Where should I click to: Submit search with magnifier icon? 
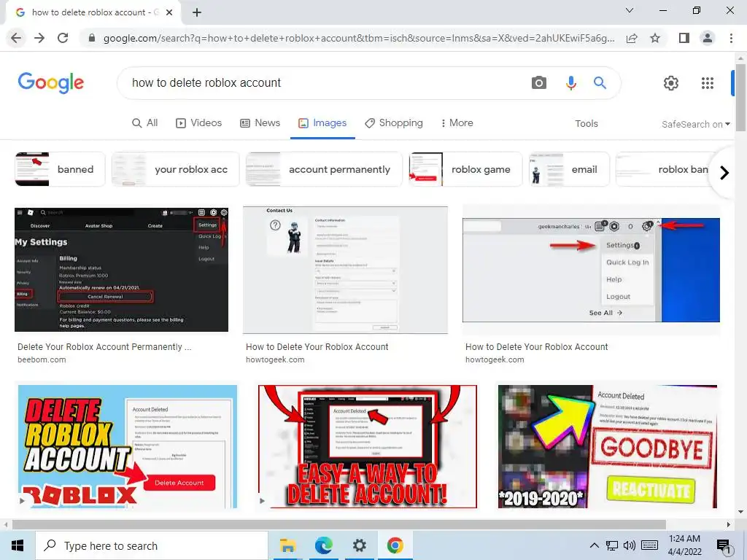[x=600, y=83]
